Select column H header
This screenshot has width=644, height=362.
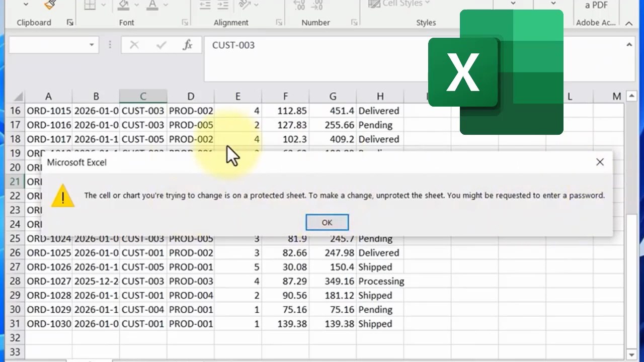point(380,96)
